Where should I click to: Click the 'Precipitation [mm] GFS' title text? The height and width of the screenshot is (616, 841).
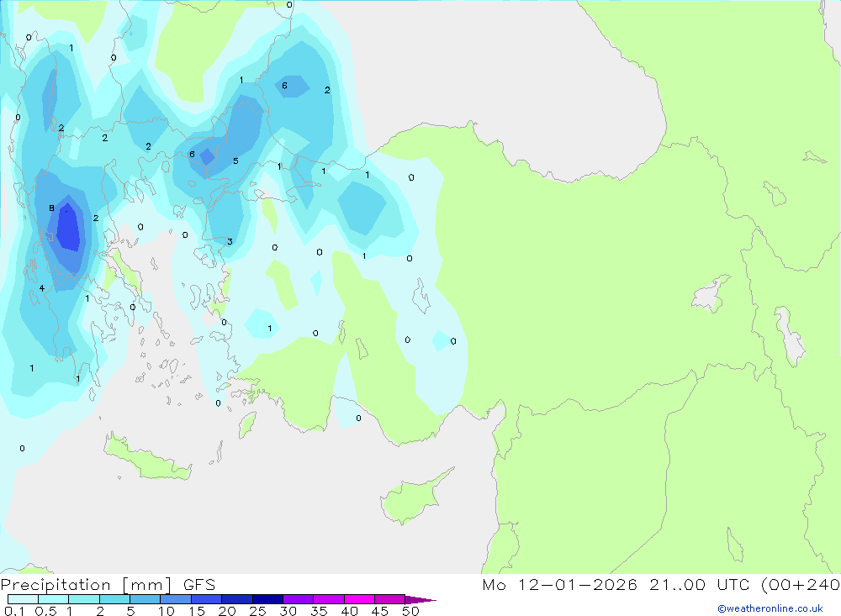click(108, 584)
